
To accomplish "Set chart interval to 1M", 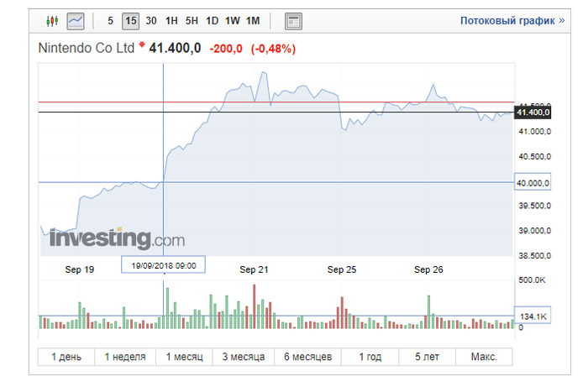I will 253,20.
